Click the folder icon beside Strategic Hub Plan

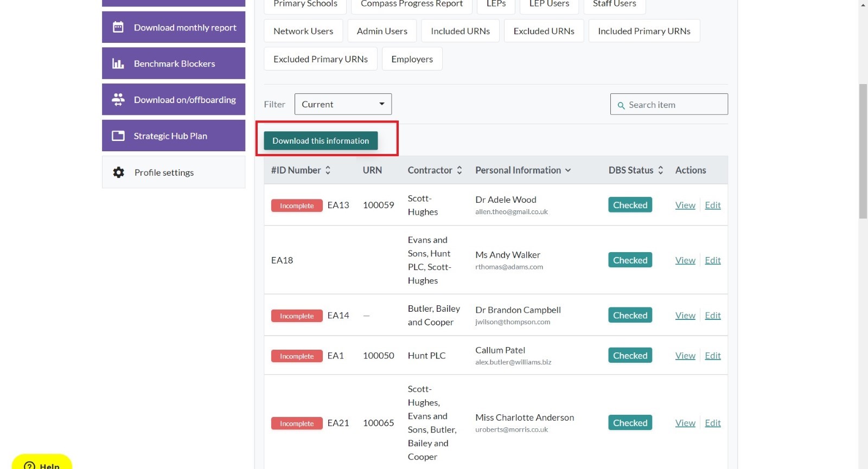[x=118, y=136]
